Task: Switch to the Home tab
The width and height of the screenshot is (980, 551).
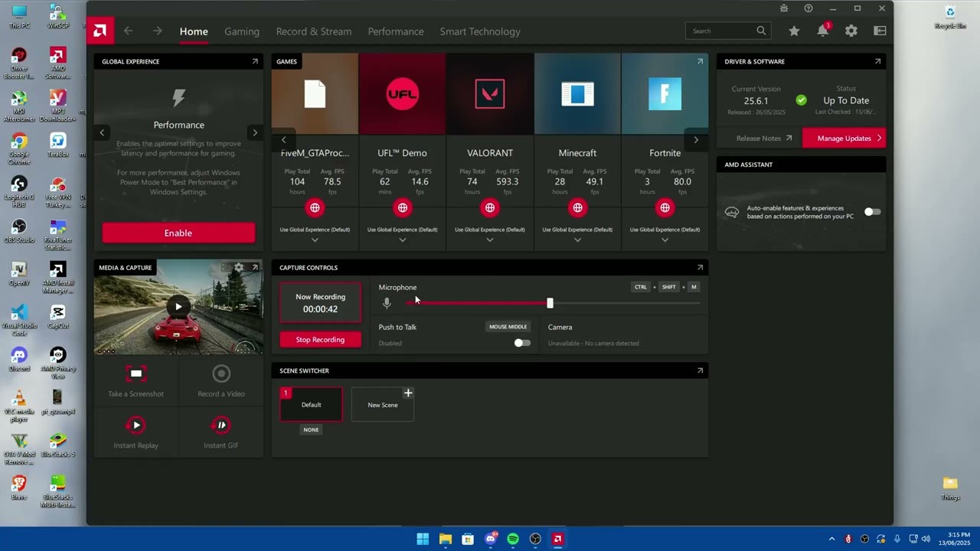Action: [x=194, y=31]
